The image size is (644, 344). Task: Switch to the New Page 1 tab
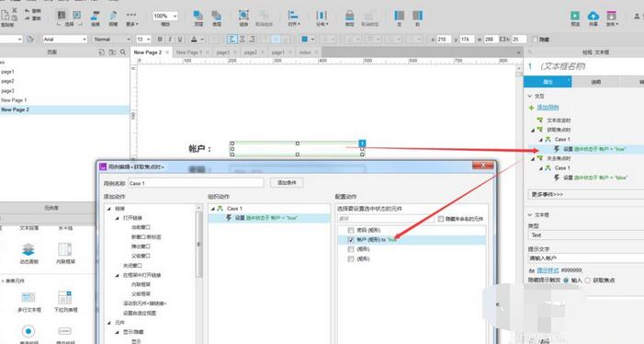189,52
